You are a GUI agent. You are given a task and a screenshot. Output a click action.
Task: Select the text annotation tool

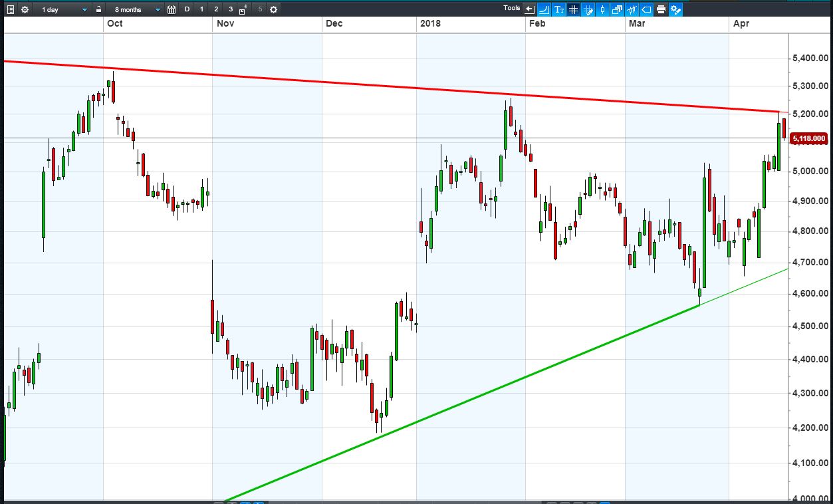pos(559,9)
